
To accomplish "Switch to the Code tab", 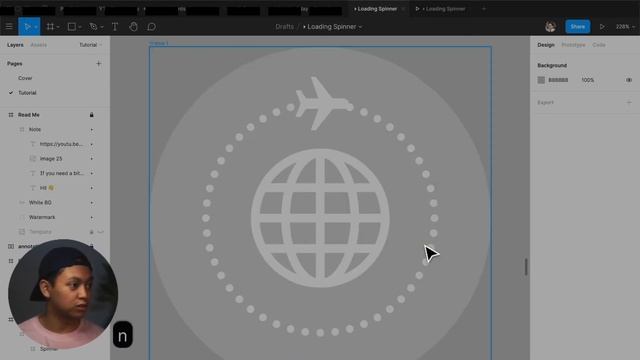I will point(599,45).
